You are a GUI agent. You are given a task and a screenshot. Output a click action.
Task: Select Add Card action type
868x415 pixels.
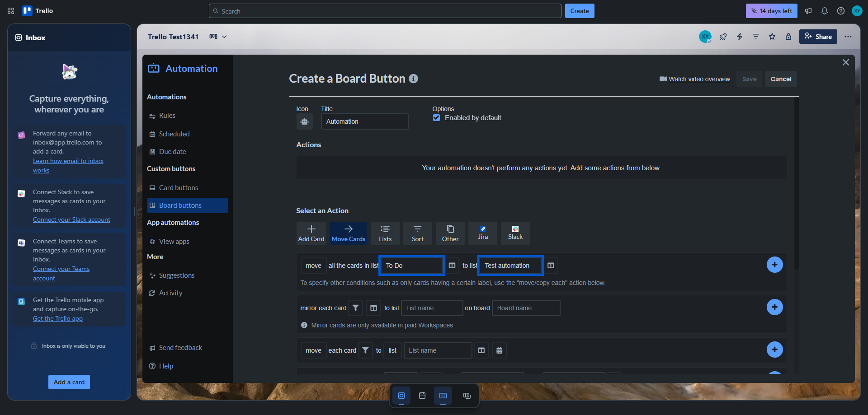tap(311, 233)
